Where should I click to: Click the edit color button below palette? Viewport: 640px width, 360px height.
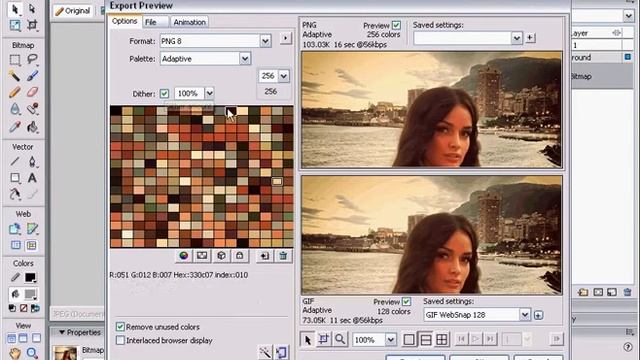(x=184, y=256)
